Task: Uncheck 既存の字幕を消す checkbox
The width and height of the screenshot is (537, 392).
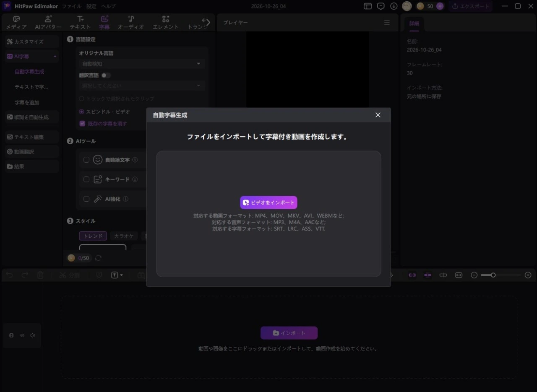Action: point(82,124)
